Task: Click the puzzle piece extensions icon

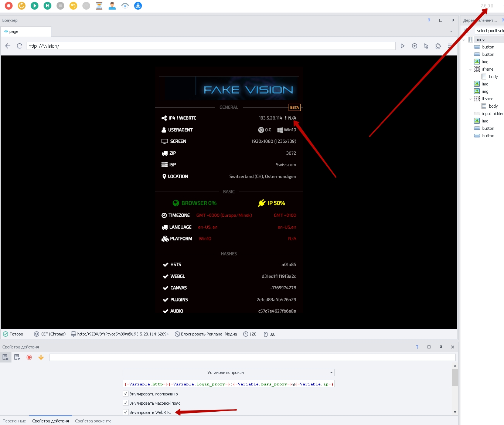Action: pyautogui.click(x=438, y=46)
